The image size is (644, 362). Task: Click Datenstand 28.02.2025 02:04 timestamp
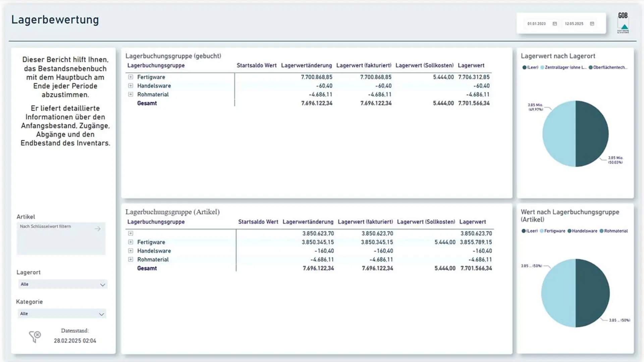75,341
